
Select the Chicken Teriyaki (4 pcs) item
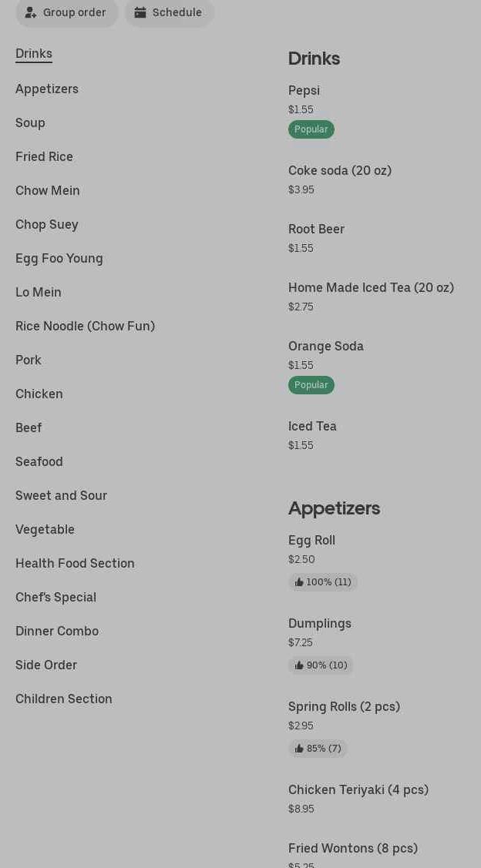click(x=358, y=790)
